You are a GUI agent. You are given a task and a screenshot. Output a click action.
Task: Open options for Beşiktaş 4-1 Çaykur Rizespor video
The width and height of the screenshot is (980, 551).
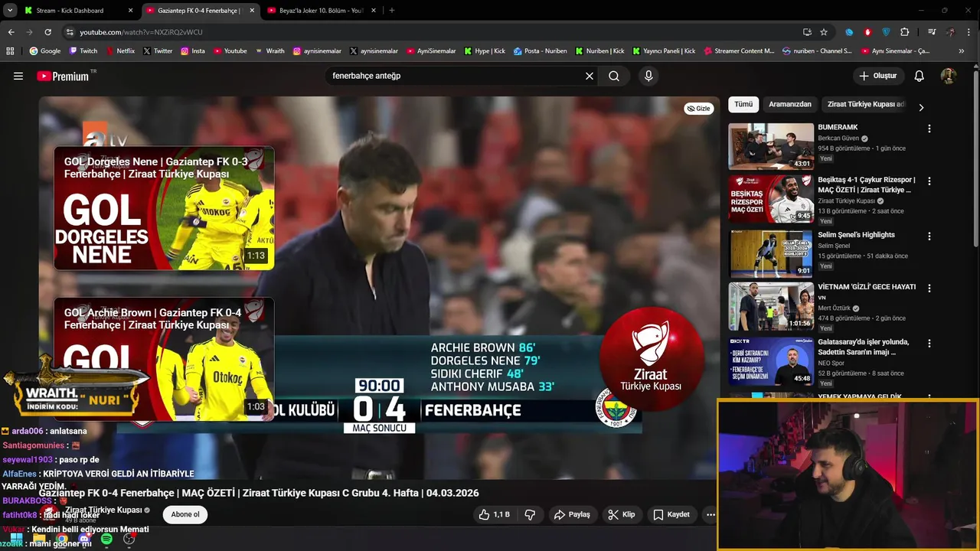click(x=929, y=181)
